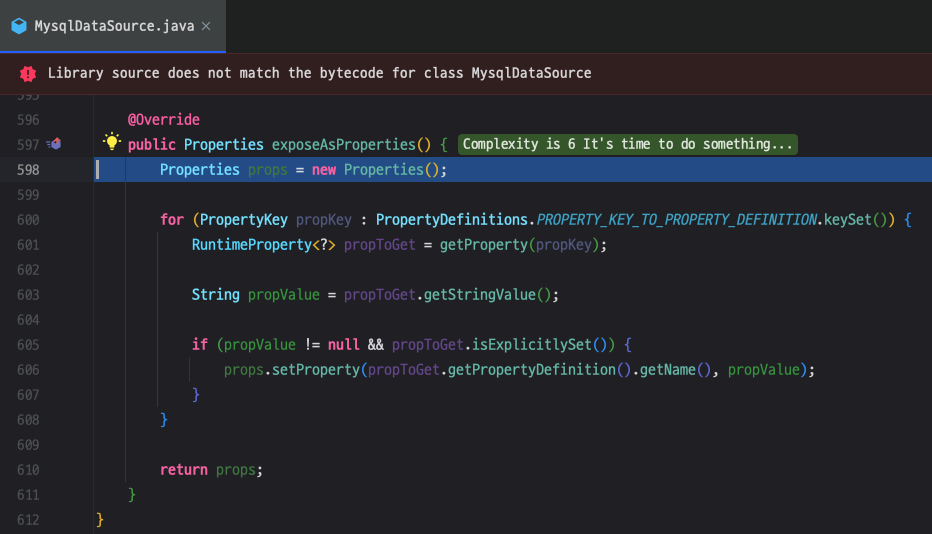
Task: Click line number 610 in the gutter
Action: 28,470
